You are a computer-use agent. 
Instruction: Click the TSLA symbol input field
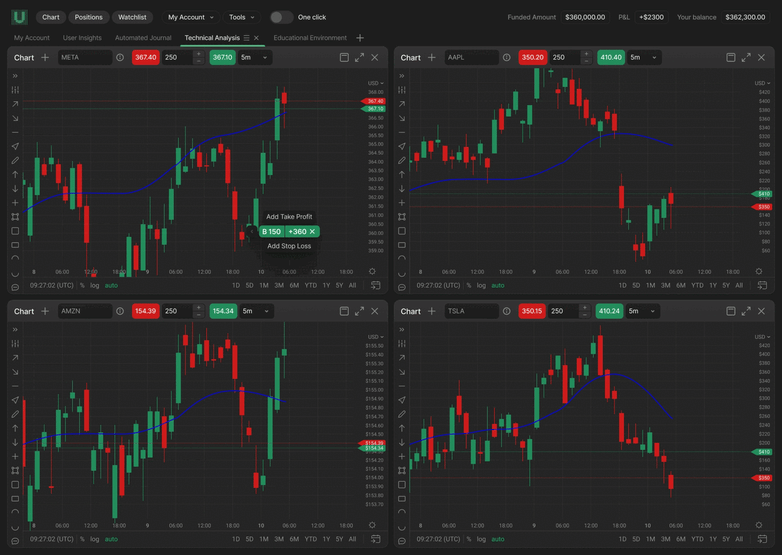tap(471, 311)
